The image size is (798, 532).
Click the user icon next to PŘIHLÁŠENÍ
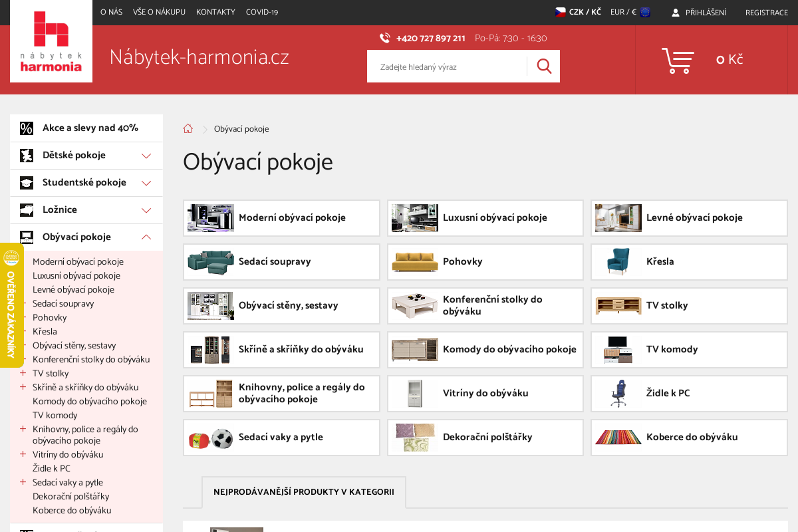click(675, 12)
